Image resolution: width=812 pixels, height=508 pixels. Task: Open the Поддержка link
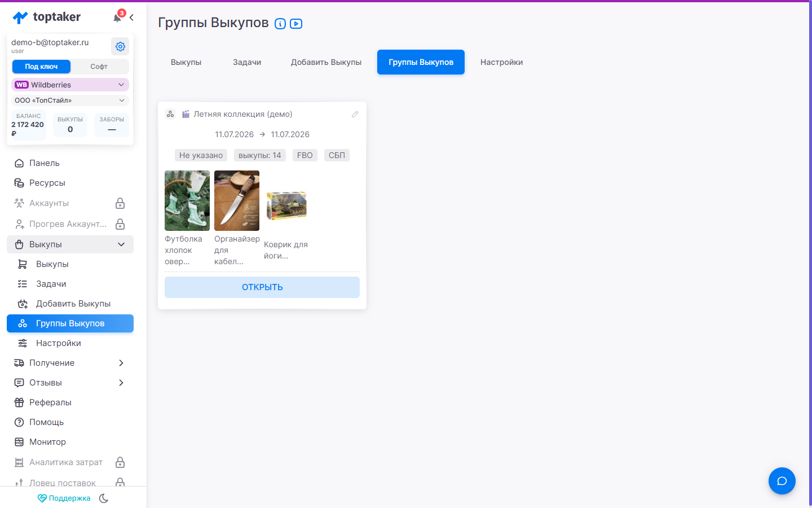click(64, 498)
